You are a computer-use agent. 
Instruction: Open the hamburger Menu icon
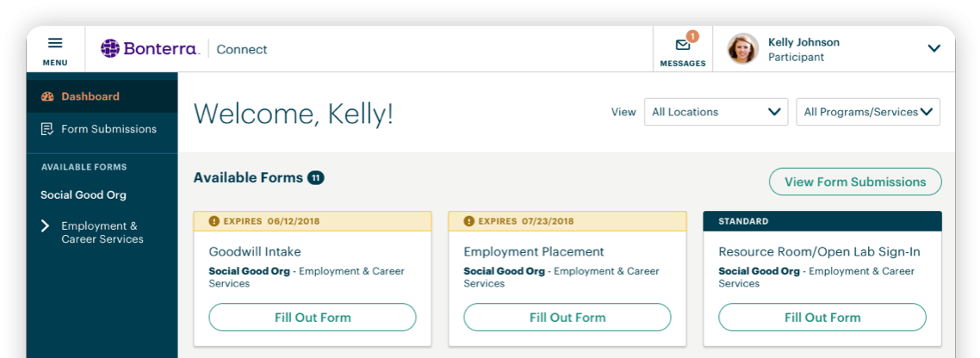pyautogui.click(x=55, y=43)
